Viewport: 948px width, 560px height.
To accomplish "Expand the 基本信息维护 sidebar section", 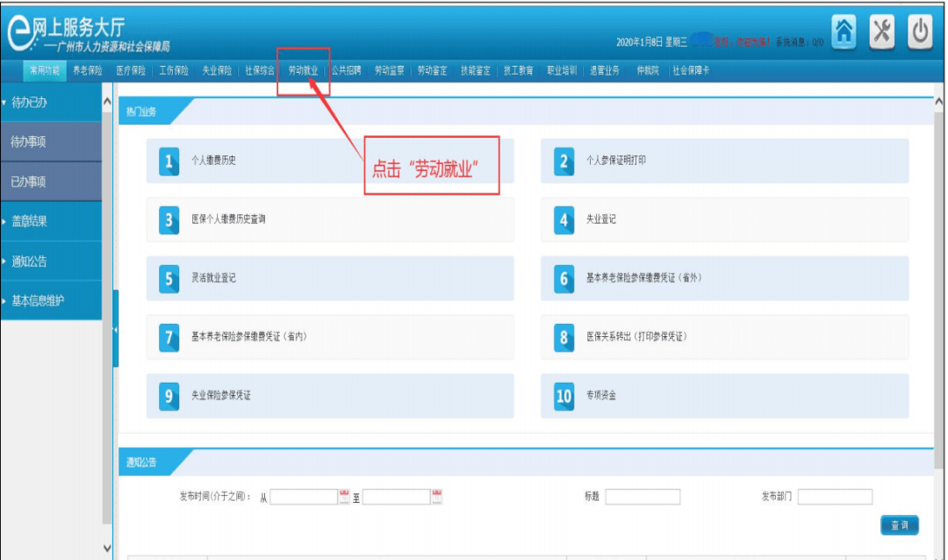I will (51, 301).
